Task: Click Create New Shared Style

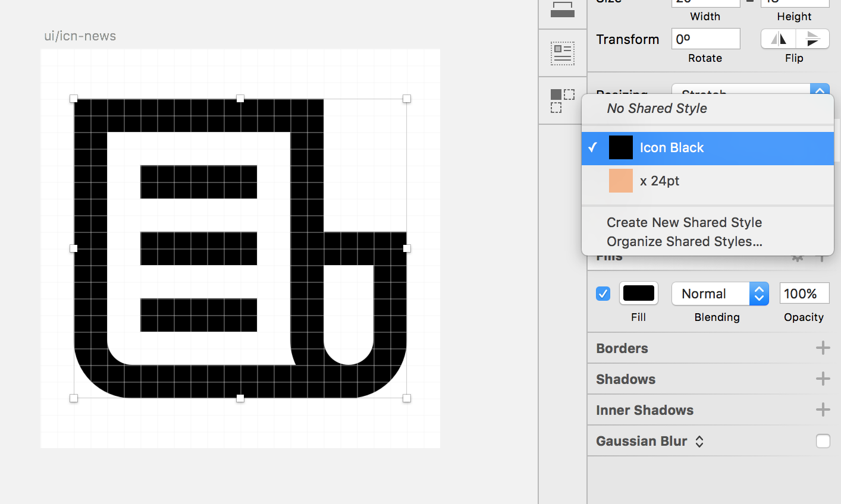Action: click(x=684, y=222)
